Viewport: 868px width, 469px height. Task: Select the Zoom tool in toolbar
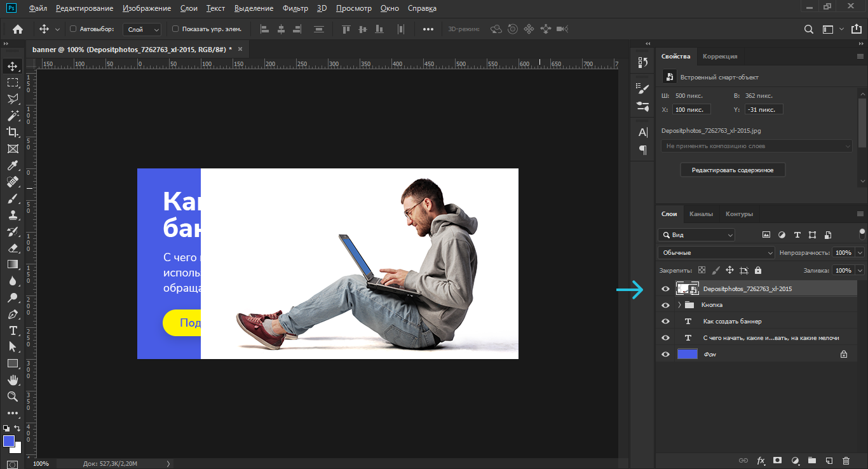(12, 397)
